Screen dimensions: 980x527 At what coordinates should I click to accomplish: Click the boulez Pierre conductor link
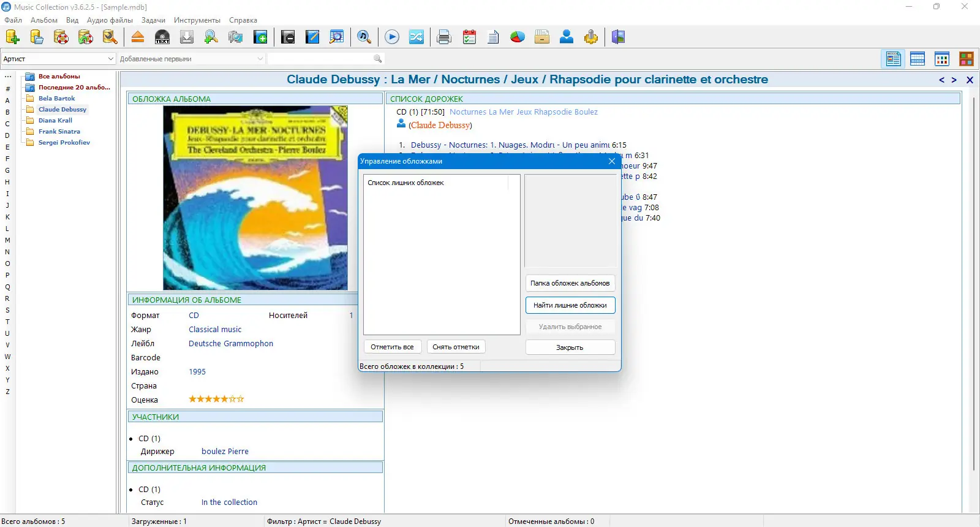click(x=225, y=452)
